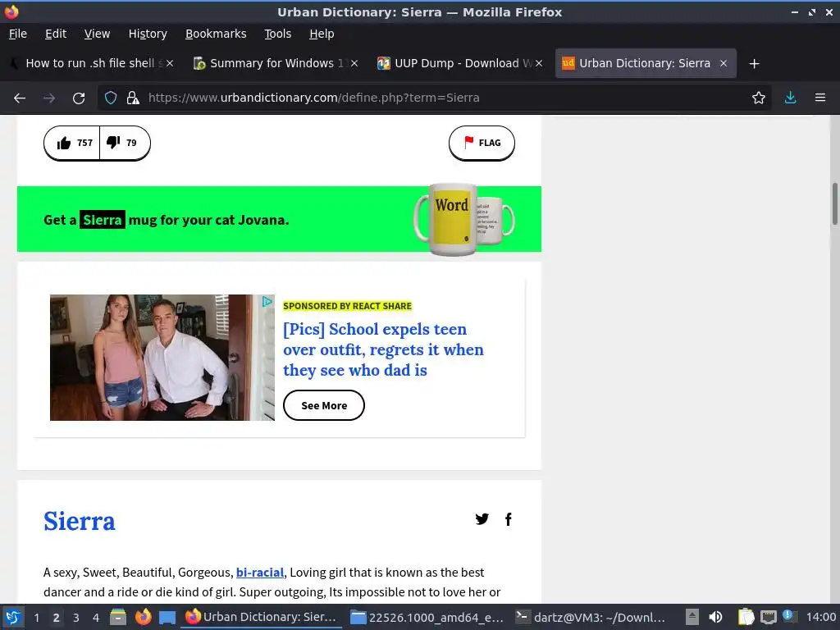
Task: Open the 22526.1000_amd64 folder taskbar window
Action: pos(427,617)
